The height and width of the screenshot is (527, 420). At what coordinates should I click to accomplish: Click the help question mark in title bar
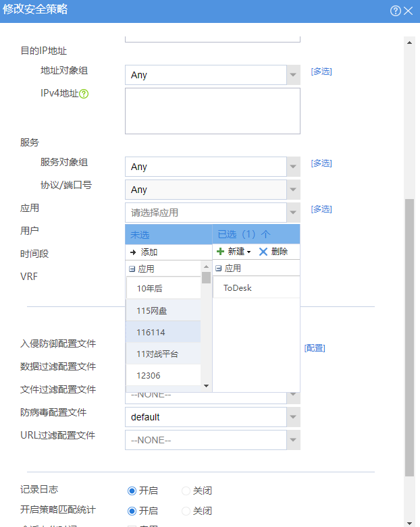click(x=396, y=10)
